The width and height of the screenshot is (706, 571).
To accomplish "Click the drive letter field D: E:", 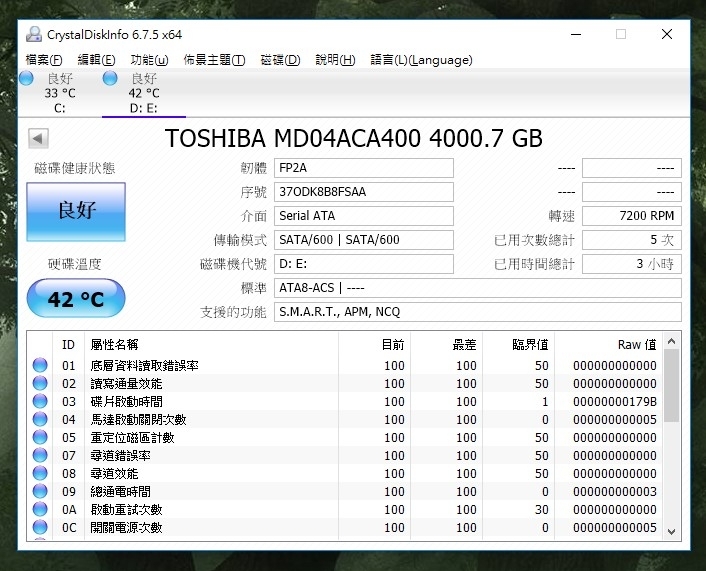I will point(364,264).
